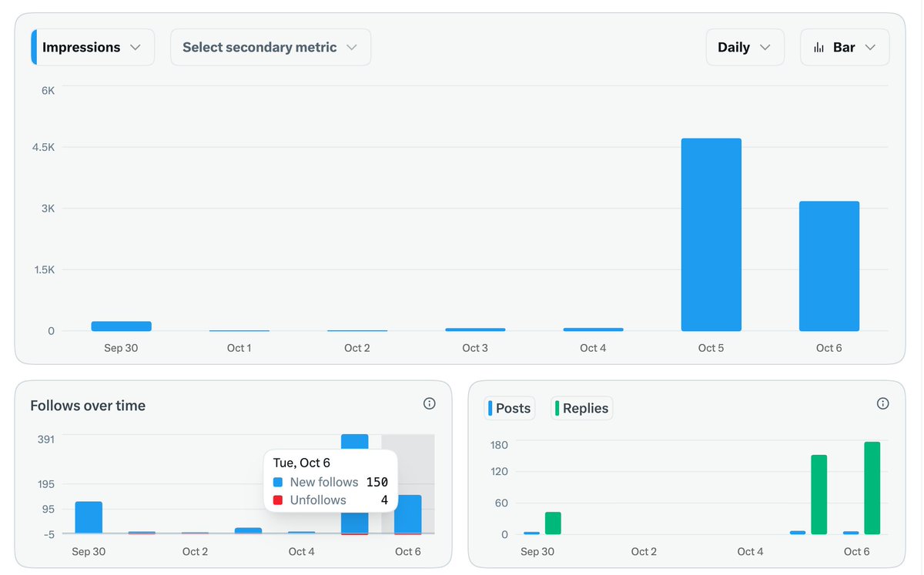Click the Sep 30 impressions bar
Screen dimensions: 924x575
(121, 326)
